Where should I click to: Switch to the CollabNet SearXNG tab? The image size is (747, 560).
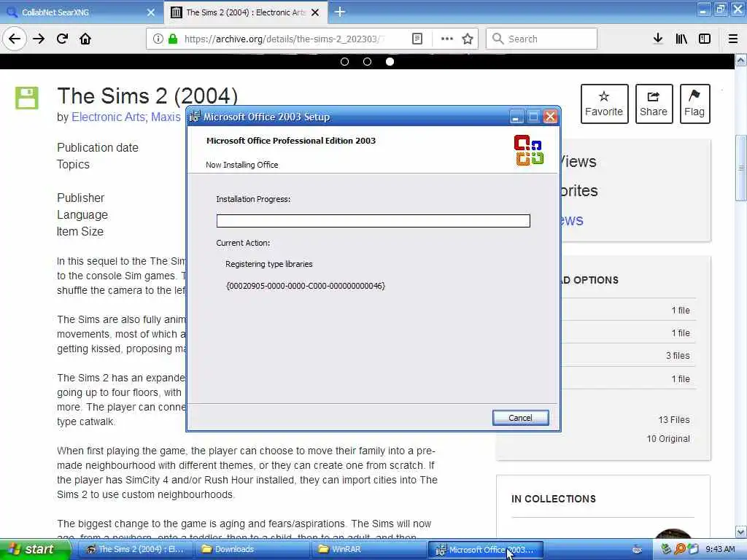click(81, 12)
